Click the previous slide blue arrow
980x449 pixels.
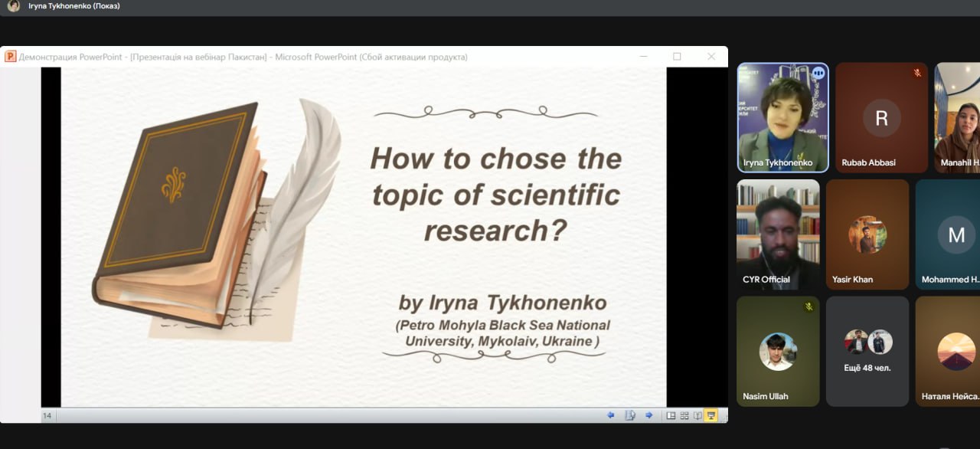(x=610, y=415)
